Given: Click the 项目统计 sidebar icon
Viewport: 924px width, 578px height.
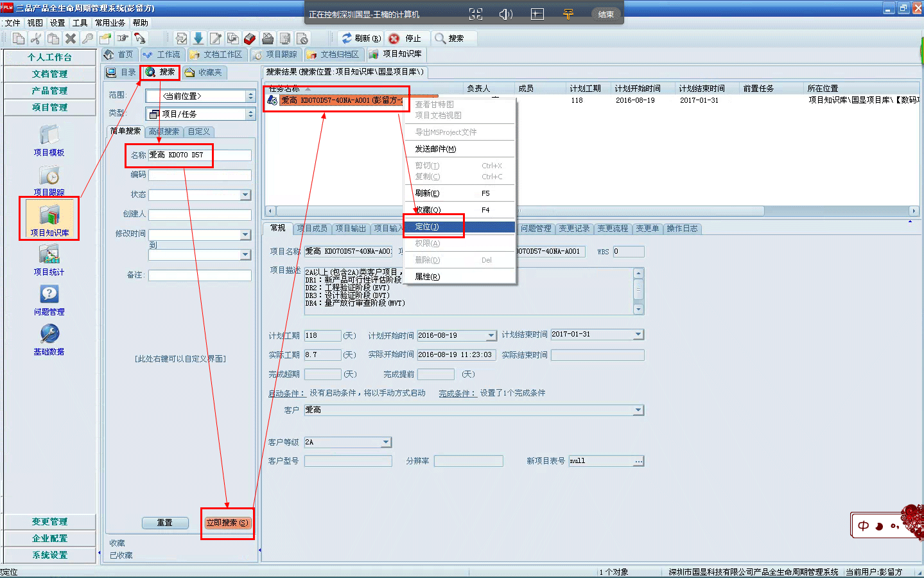Looking at the screenshot, I should pyautogui.click(x=49, y=256).
